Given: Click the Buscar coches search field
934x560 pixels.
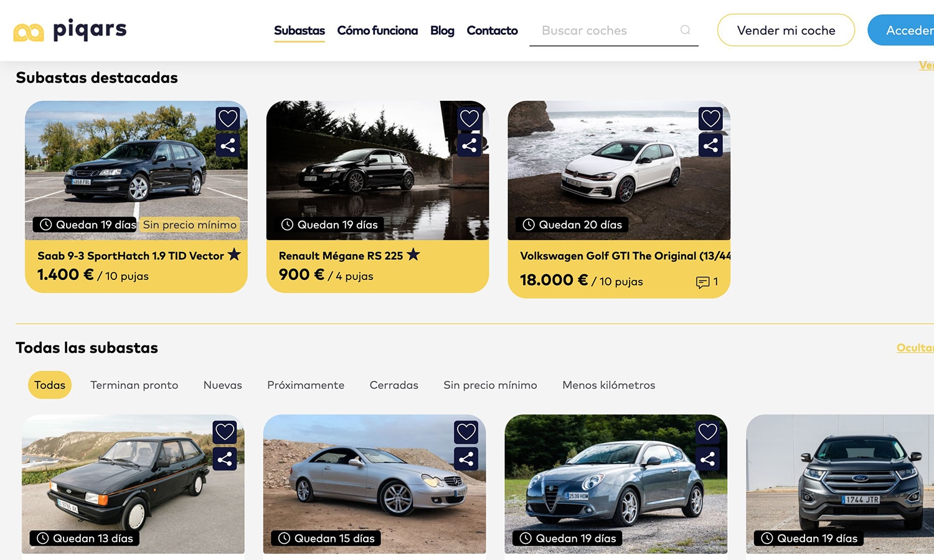Looking at the screenshot, I should pyautogui.click(x=614, y=30).
